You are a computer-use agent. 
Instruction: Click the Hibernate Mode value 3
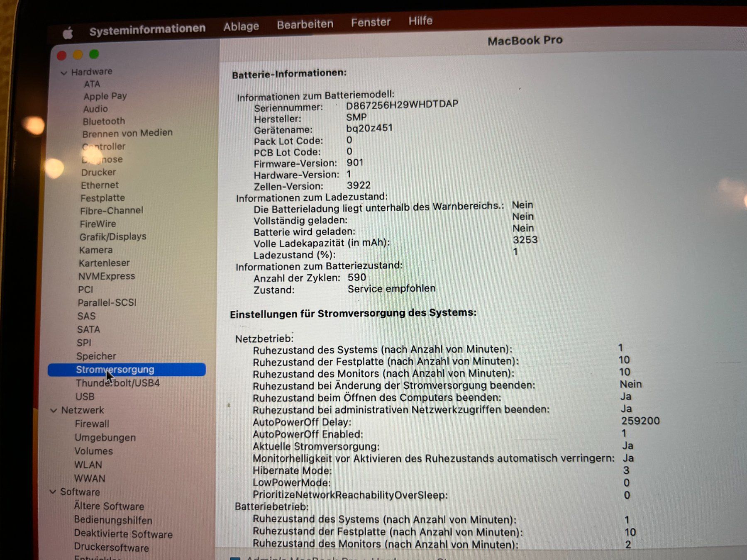(626, 470)
